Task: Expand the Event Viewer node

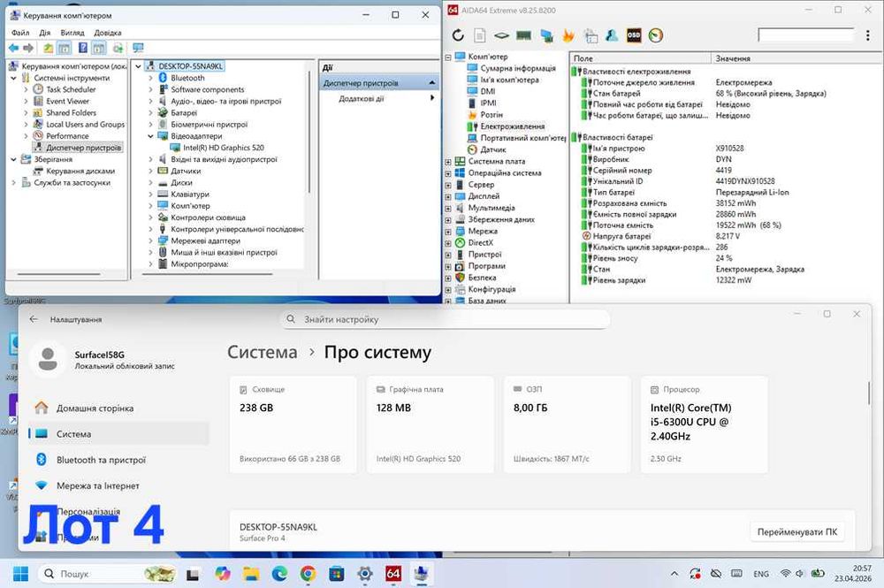Action: click(26, 101)
